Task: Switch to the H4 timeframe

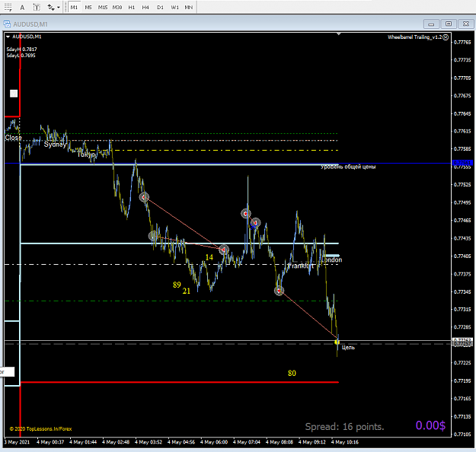Action: (145, 8)
